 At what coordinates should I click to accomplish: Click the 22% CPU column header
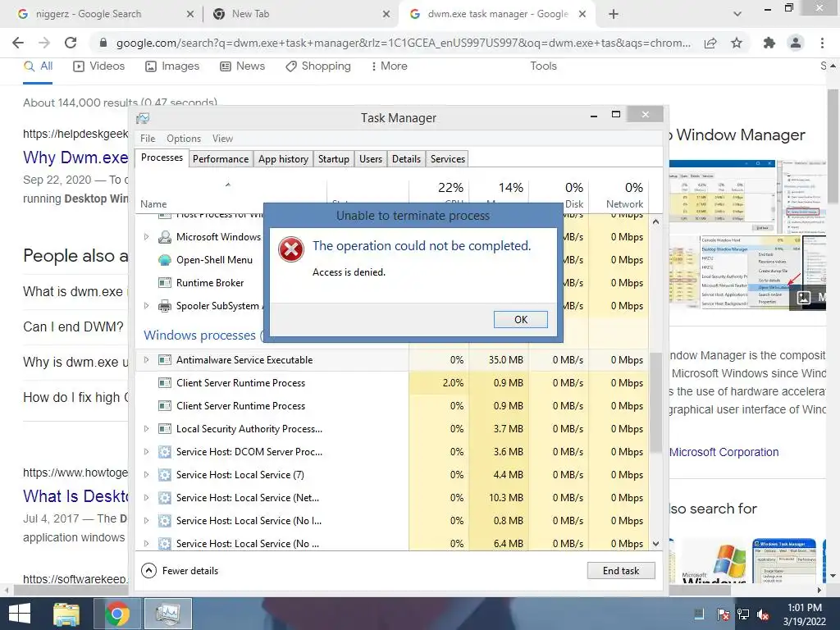[x=440, y=195]
